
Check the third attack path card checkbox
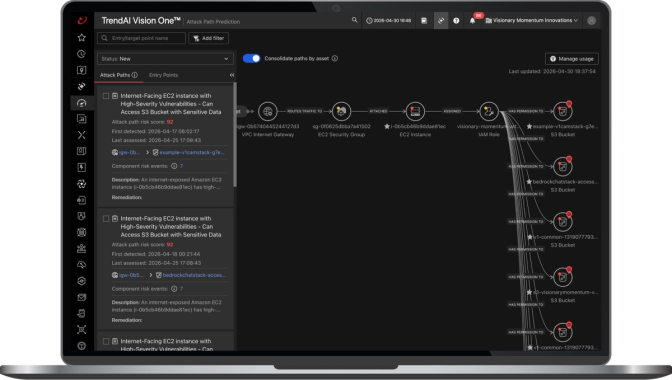click(x=106, y=341)
